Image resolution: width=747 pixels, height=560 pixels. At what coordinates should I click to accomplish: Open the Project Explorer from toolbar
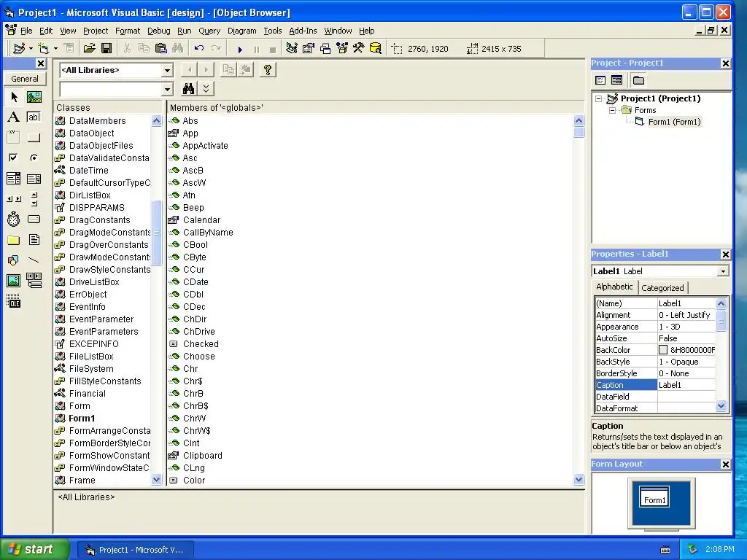[x=292, y=49]
